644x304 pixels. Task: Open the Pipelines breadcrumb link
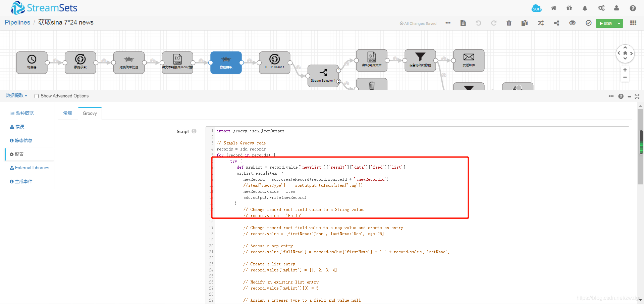[17, 22]
